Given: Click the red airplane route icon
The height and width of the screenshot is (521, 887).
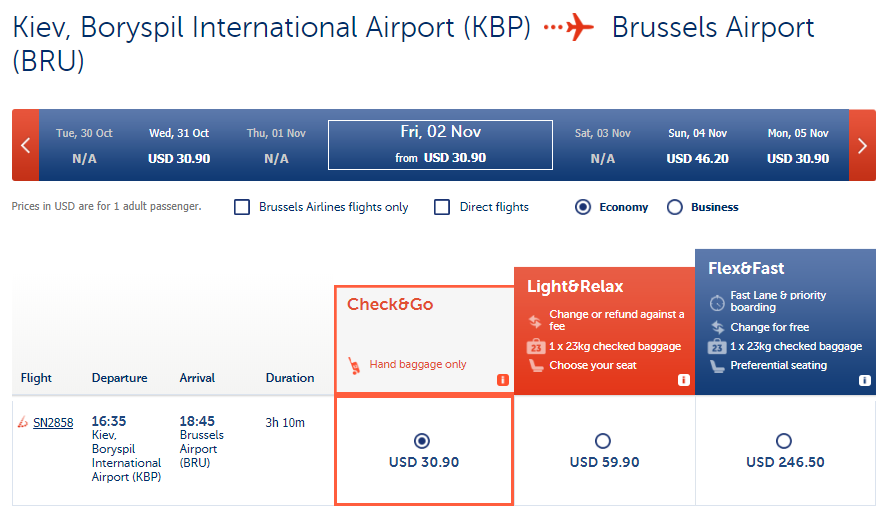Looking at the screenshot, I should pos(569,28).
